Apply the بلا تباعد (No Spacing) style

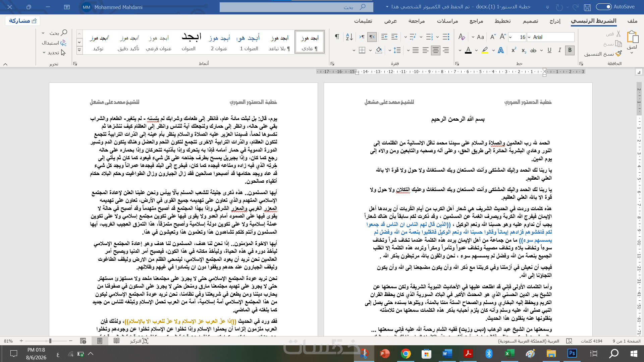tap(279, 42)
